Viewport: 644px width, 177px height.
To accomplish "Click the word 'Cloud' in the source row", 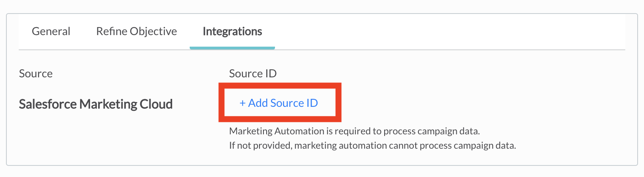I will pos(156,104).
